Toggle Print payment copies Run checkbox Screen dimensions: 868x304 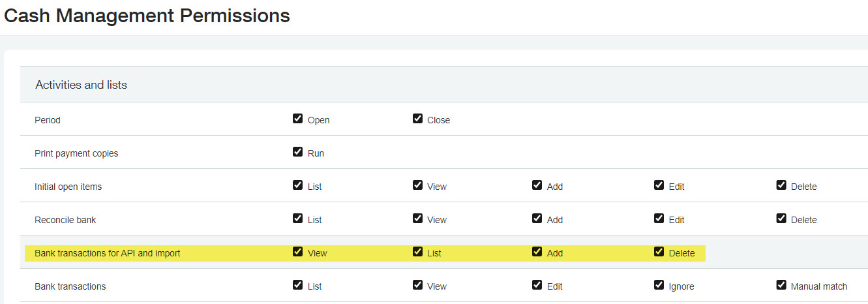[x=298, y=152]
